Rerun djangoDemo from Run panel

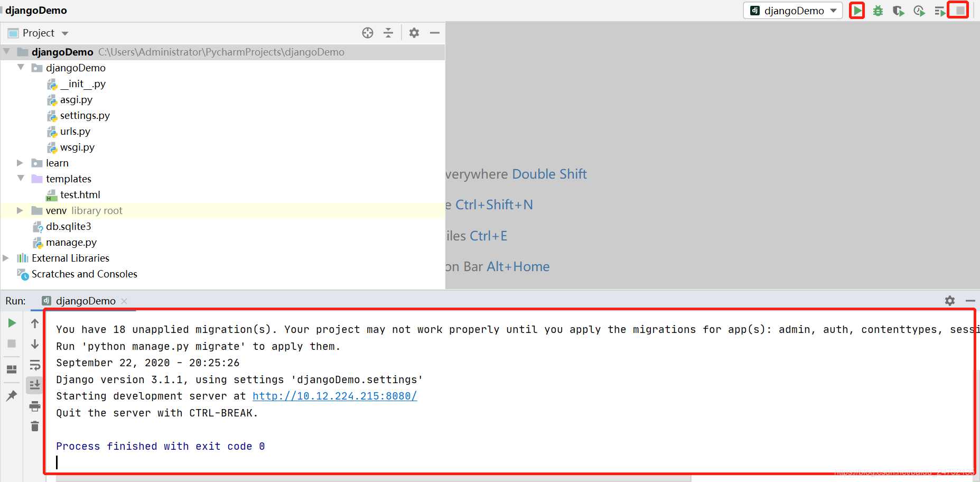[x=12, y=323]
